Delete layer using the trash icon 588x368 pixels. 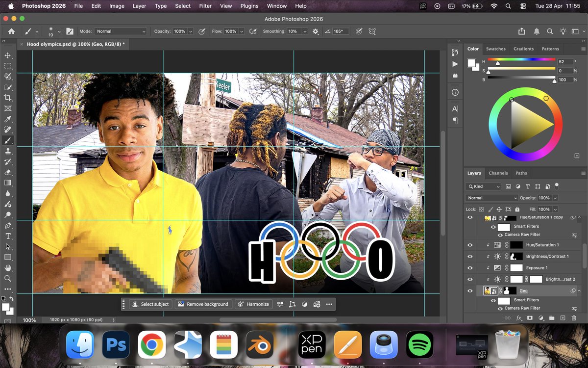click(x=574, y=318)
